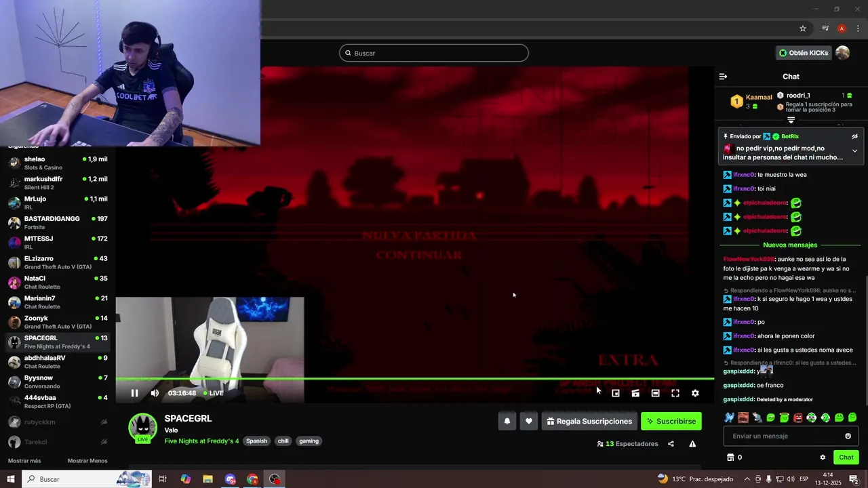Report the stream with warning icon

[x=692, y=444]
